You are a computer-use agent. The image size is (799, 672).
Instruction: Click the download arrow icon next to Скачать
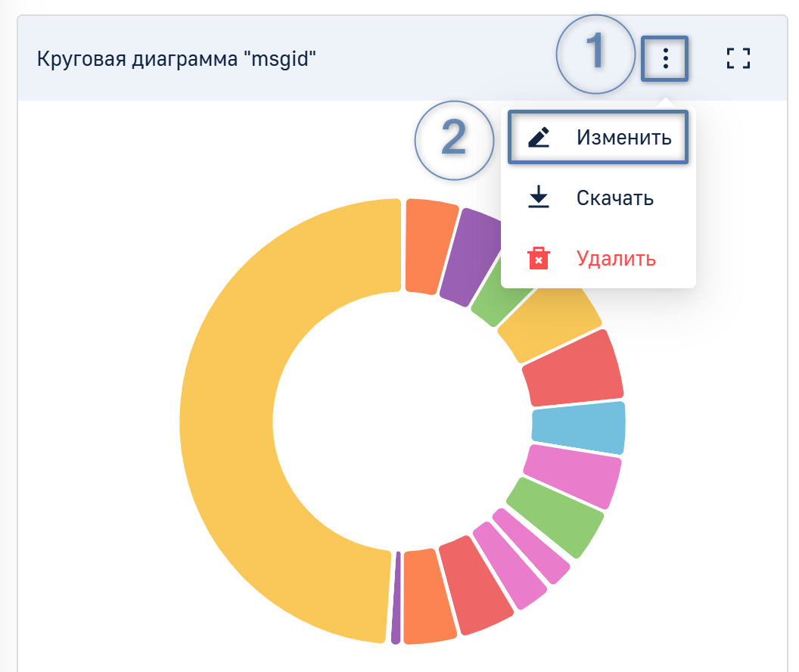[x=539, y=198]
